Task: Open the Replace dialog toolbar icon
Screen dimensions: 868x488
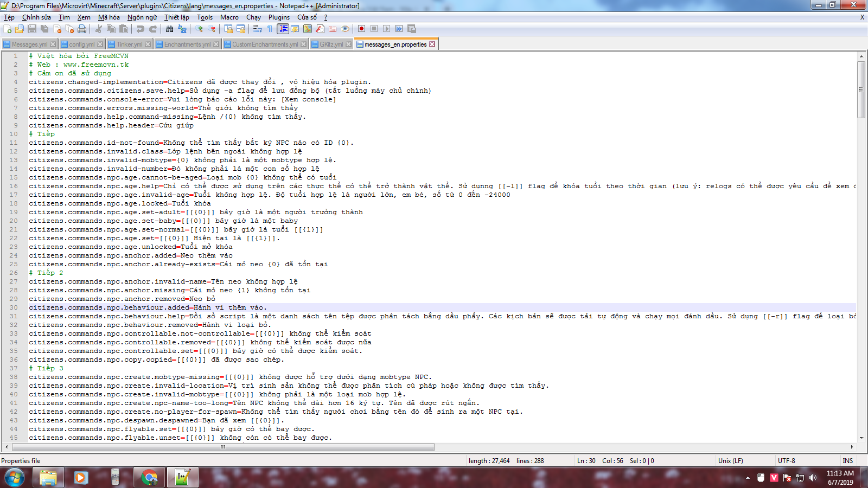Action: pos(182,29)
